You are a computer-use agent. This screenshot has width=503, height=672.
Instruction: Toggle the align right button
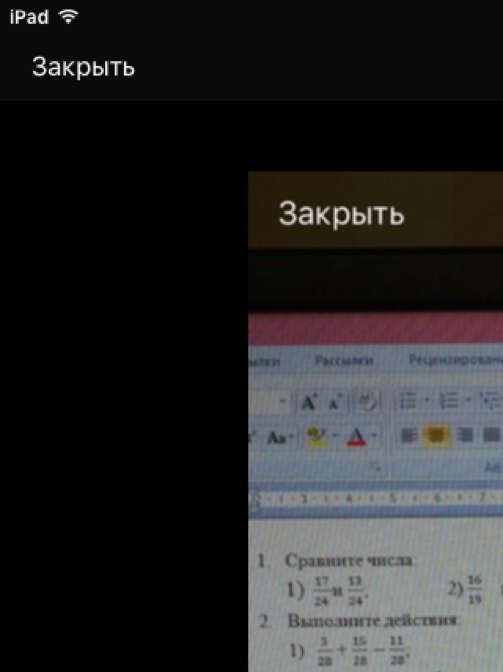466,435
